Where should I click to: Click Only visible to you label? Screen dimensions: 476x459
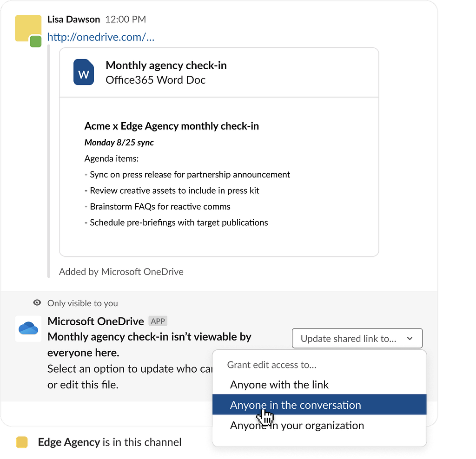coord(83,303)
